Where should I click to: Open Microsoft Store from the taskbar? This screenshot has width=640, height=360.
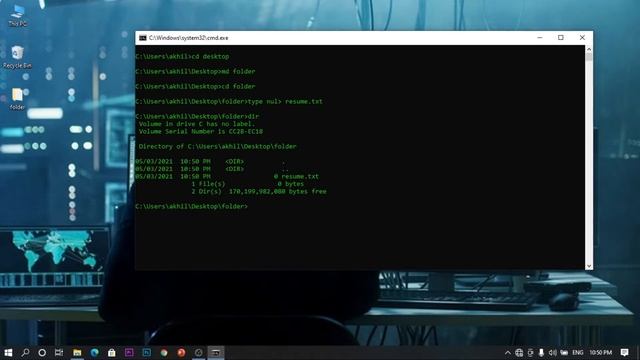tap(111, 352)
